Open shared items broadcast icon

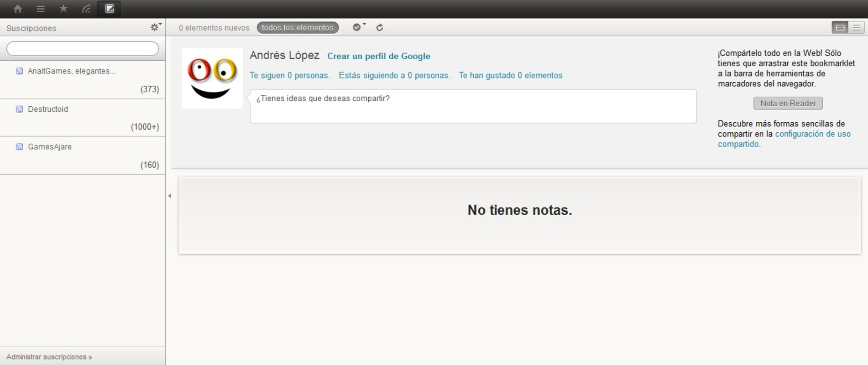pos(86,9)
